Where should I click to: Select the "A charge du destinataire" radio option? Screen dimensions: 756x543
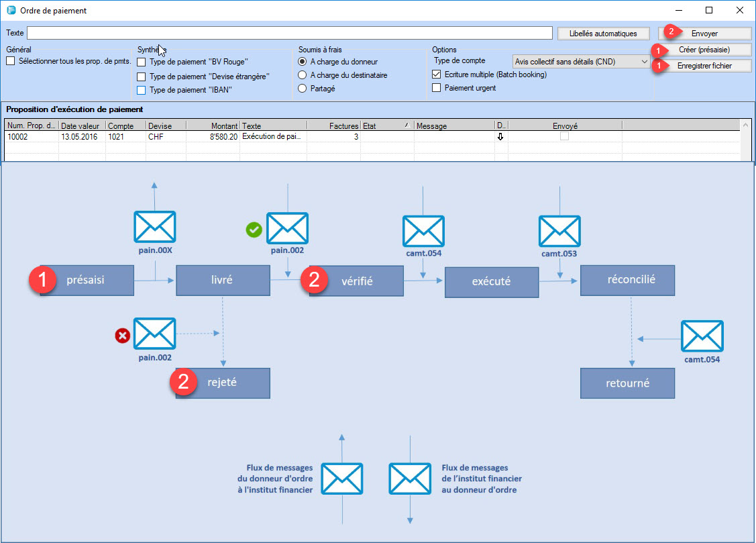point(303,75)
